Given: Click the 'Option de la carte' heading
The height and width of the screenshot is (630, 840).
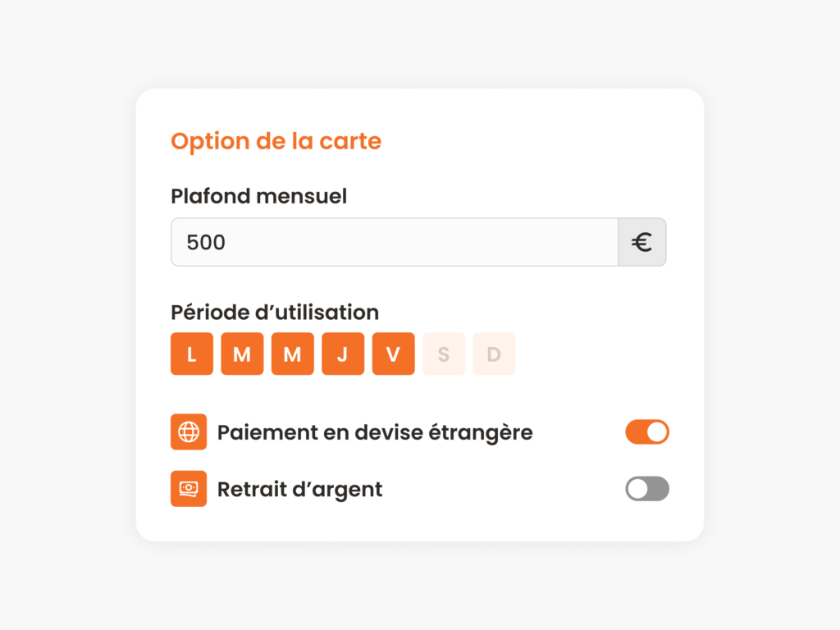Looking at the screenshot, I should click(276, 141).
